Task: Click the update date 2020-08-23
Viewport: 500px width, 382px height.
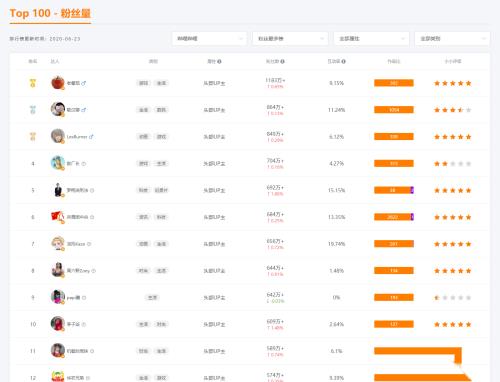Action: pyautogui.click(x=65, y=39)
